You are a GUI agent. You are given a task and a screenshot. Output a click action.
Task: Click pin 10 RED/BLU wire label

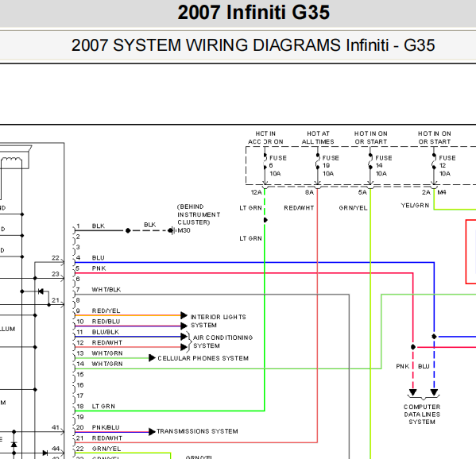point(106,322)
